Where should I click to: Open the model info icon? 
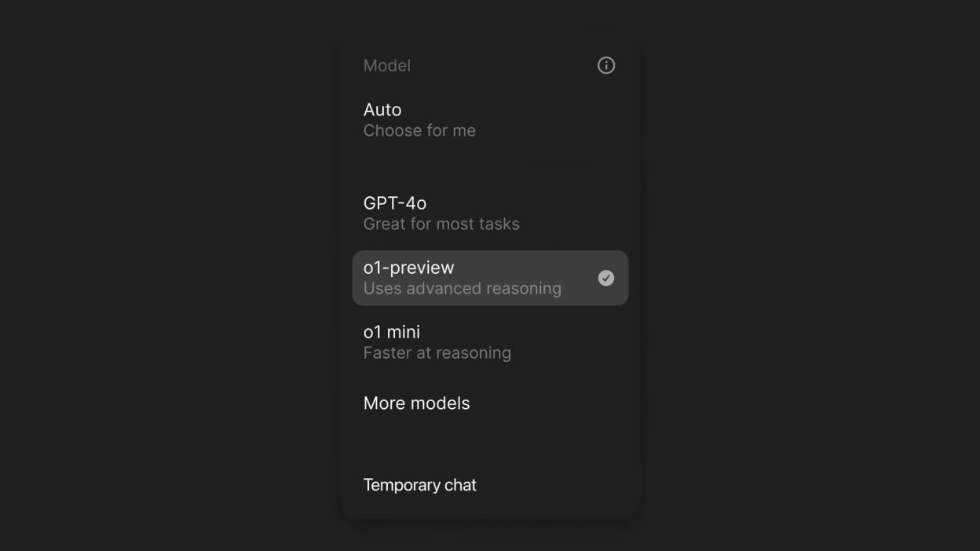[606, 65]
